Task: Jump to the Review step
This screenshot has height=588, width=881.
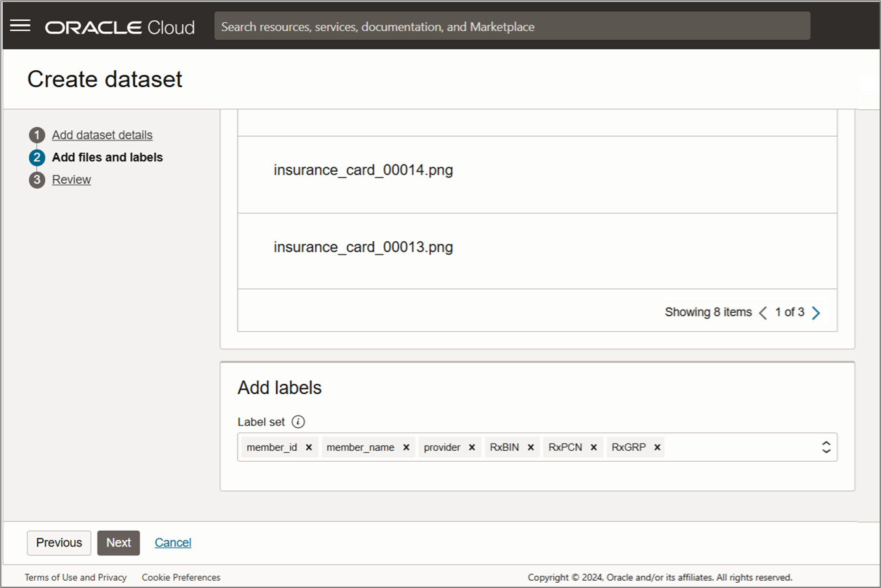Action: 71,179
